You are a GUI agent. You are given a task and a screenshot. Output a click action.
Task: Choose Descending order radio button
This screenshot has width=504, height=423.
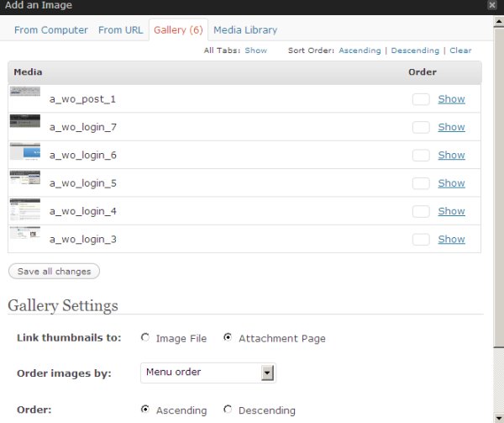(x=228, y=410)
